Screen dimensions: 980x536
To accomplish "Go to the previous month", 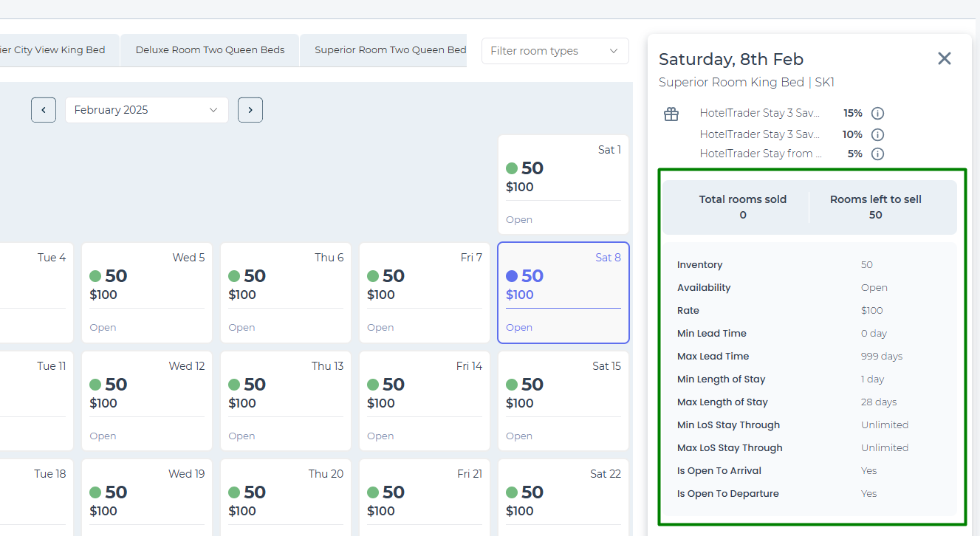I will [44, 110].
